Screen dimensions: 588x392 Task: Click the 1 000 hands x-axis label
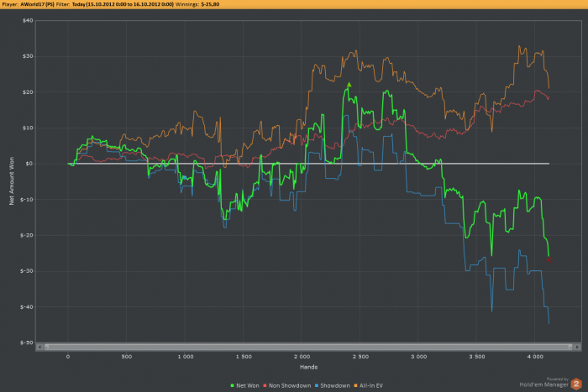(x=186, y=357)
